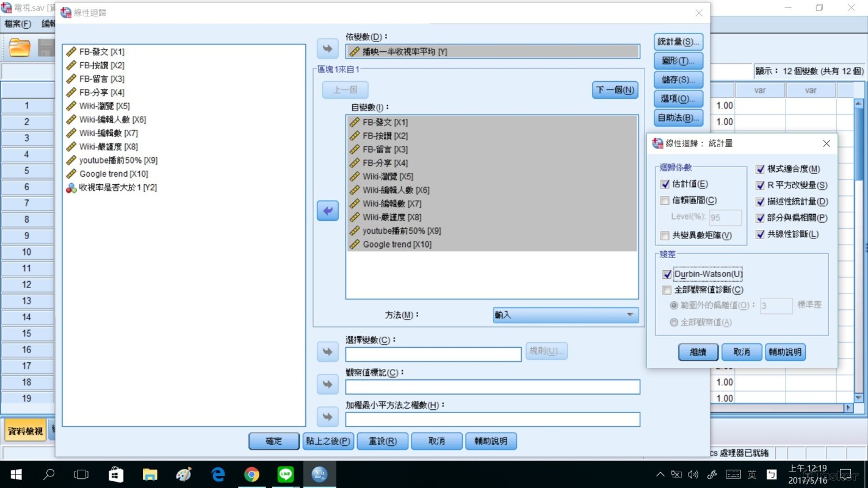The width and height of the screenshot is (868, 488).
Task: Click arrow button to move variable to dependent
Action: 328,49
